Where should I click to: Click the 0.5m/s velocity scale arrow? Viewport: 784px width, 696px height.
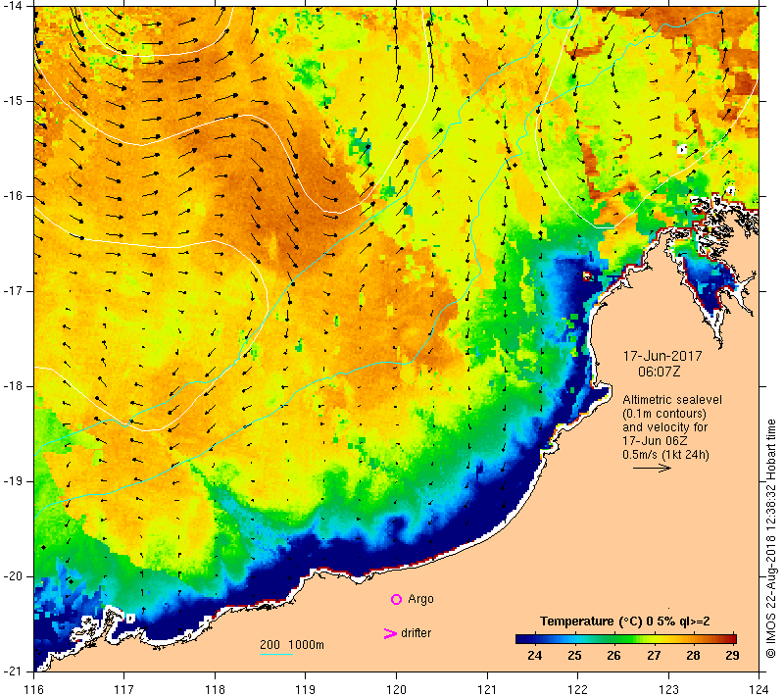point(652,468)
